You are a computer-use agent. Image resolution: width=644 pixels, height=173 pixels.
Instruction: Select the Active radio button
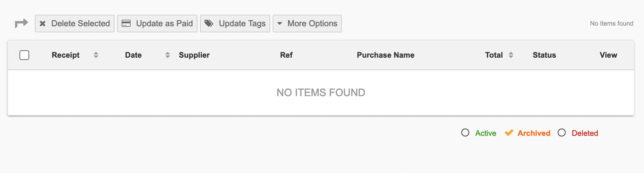[x=465, y=133]
